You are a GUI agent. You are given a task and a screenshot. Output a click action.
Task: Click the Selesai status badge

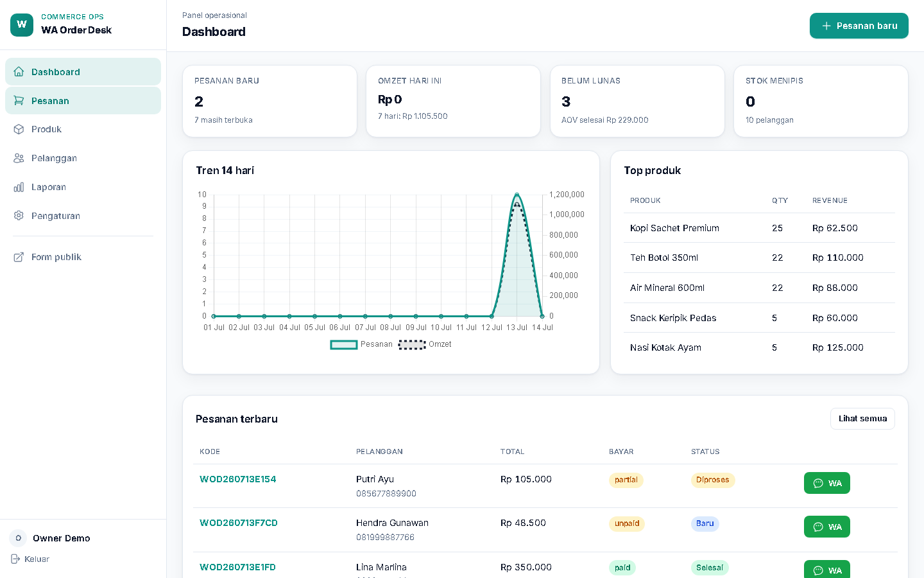point(710,568)
